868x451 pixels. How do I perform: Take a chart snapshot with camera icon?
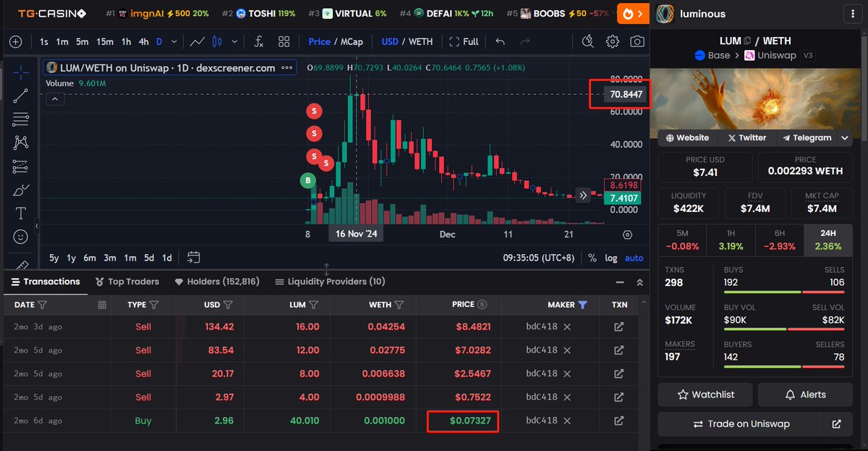click(x=637, y=41)
